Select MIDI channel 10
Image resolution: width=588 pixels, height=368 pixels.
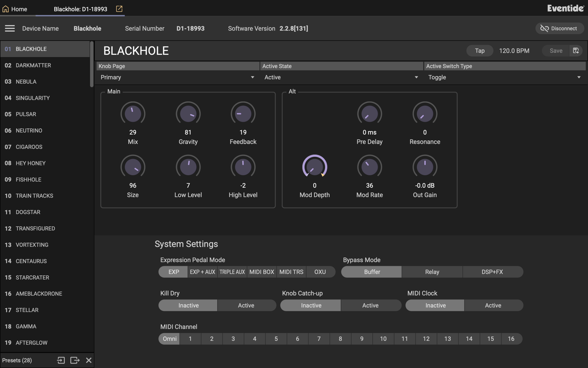click(383, 339)
